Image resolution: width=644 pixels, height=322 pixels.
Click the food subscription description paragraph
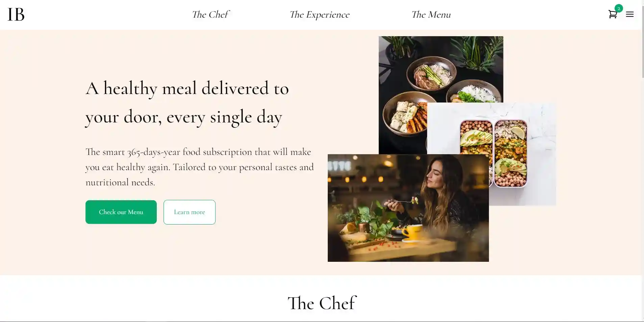tap(200, 167)
